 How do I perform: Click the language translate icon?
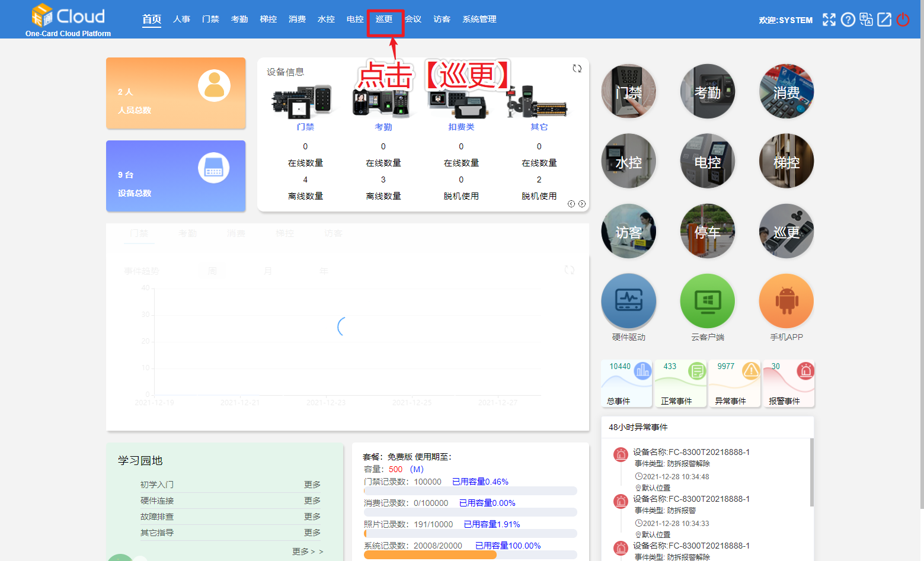[866, 20]
